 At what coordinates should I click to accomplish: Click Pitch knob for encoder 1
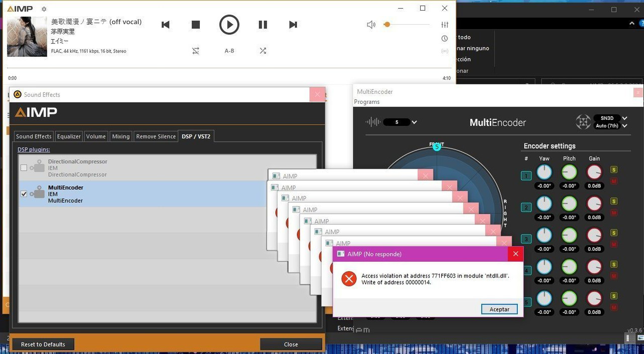(569, 172)
